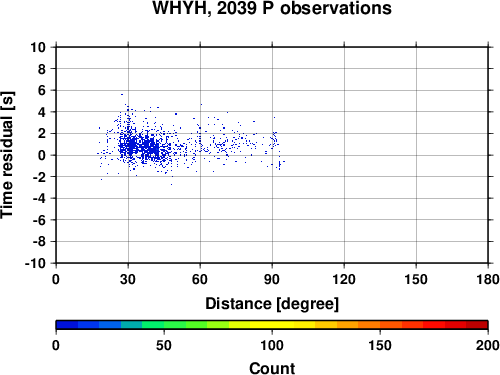Click the colorbar tick label 50
Screen dimensions: 500x375
pyautogui.click(x=164, y=345)
